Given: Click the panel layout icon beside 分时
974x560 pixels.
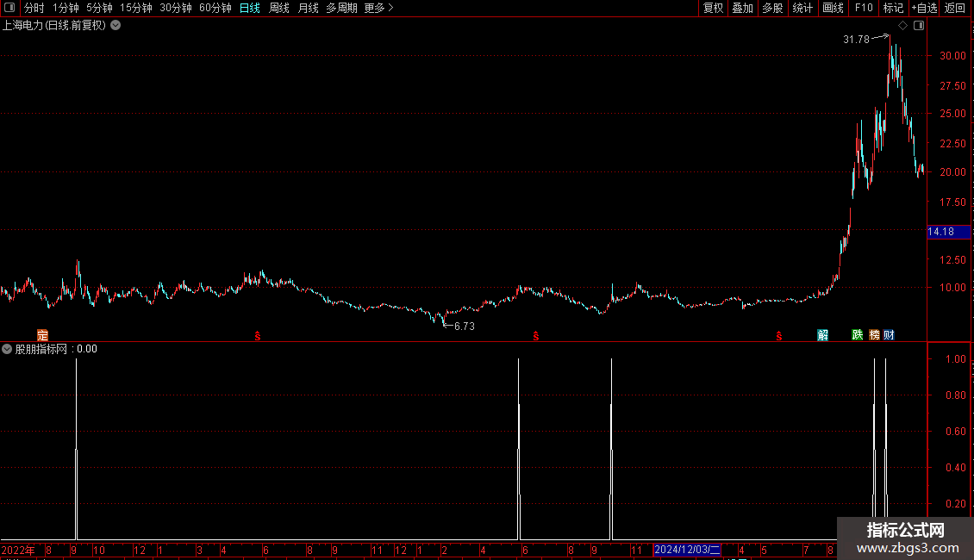Looking at the screenshot, I should [9, 8].
